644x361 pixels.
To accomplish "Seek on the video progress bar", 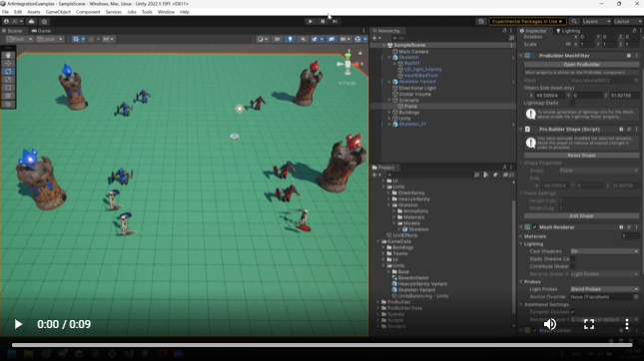I will 322,345.
